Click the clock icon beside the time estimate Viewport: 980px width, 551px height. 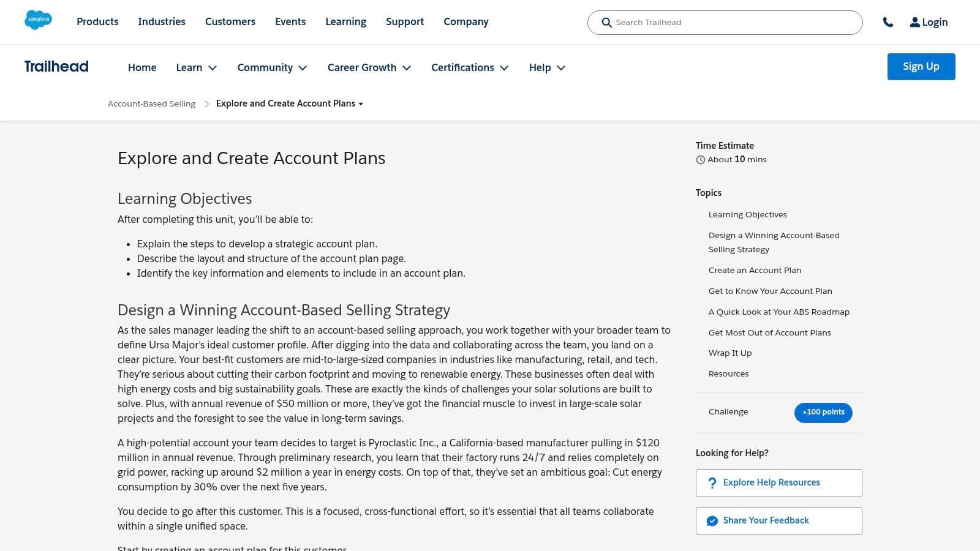point(700,159)
